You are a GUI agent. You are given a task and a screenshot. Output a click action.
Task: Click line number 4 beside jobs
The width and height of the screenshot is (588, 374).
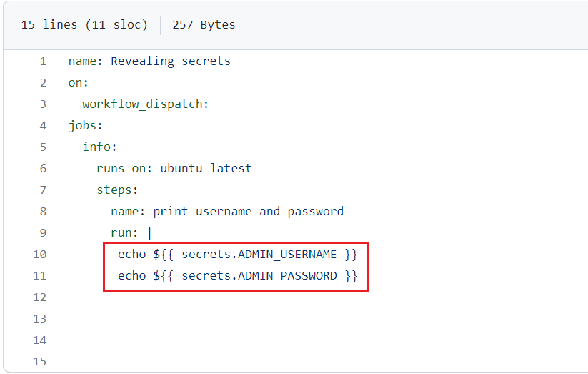43,126
